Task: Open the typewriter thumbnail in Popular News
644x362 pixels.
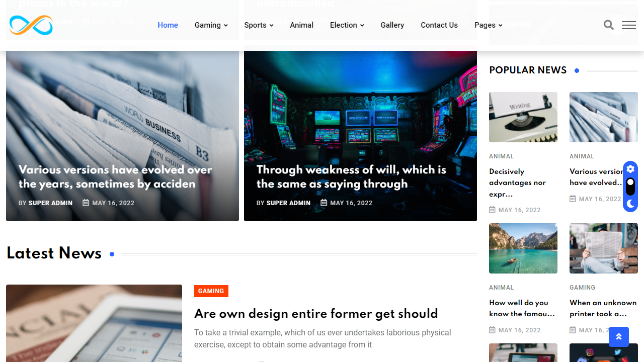Action: pyautogui.click(x=523, y=117)
